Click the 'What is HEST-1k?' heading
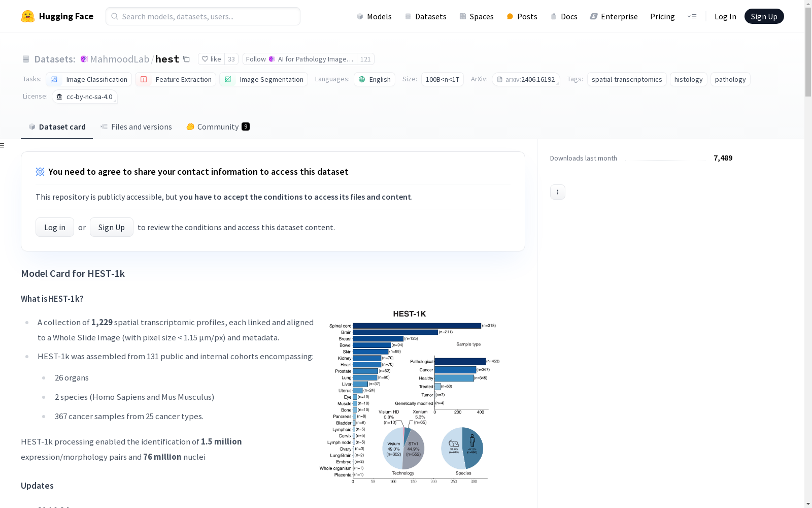 point(52,299)
